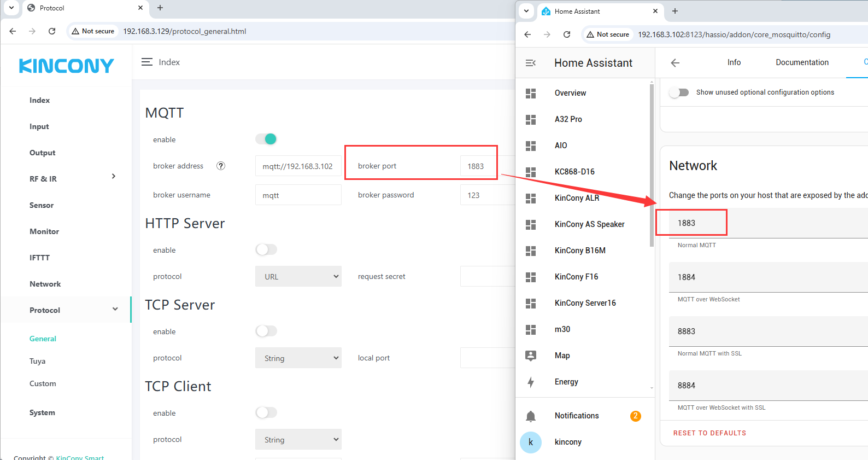Click the Energy lightning bolt icon
The height and width of the screenshot is (460, 868).
click(x=530, y=382)
